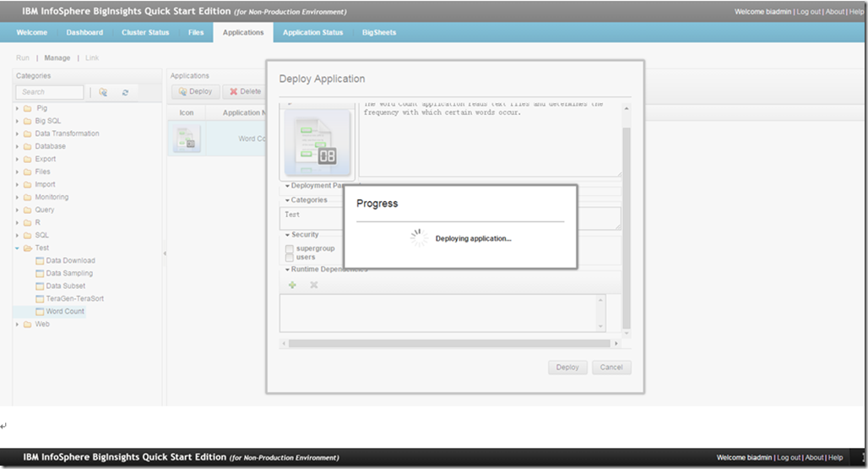Click the Link option beside Manage
The width and height of the screenshot is (868, 469).
point(92,57)
